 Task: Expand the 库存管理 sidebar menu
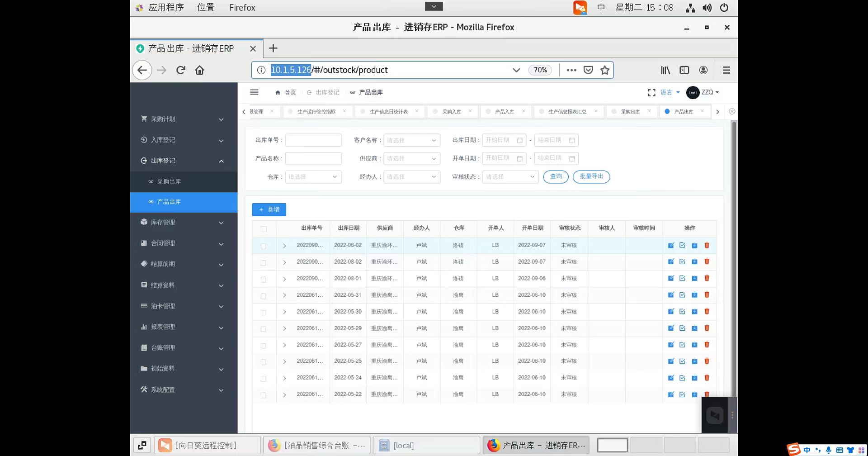pos(184,222)
